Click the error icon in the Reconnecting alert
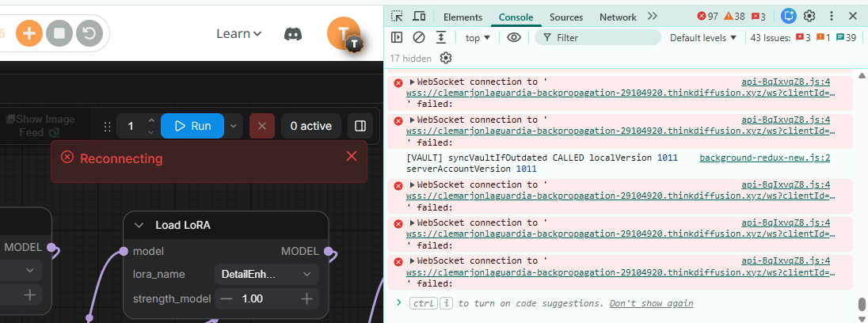 [67, 158]
